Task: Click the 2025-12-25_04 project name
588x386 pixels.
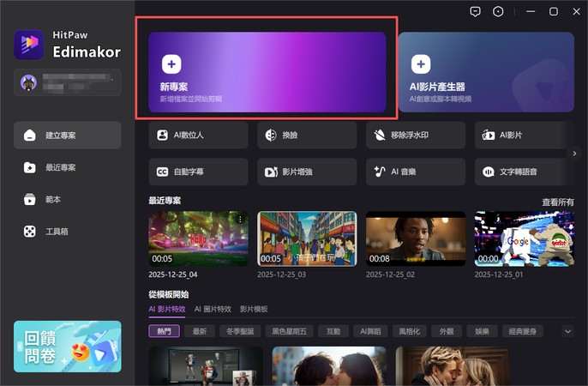Action: tap(173, 274)
